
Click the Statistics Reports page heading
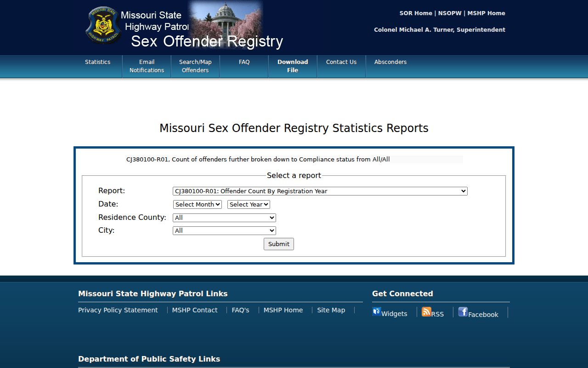[x=294, y=128]
